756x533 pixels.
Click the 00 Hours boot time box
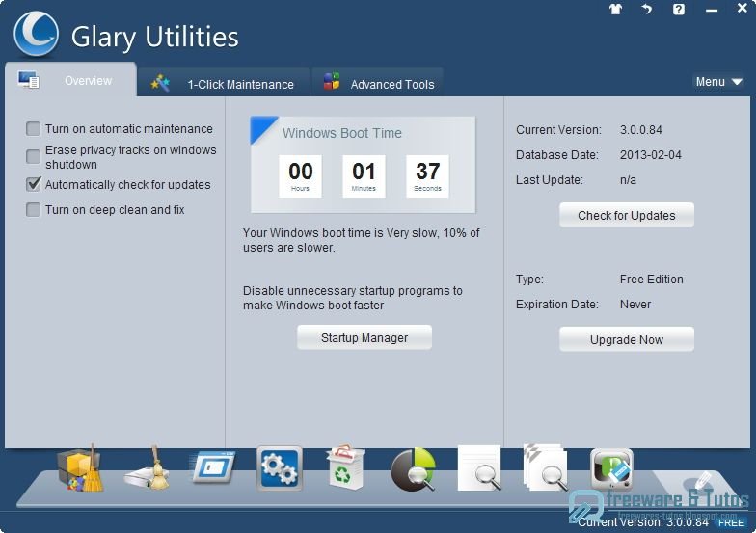(301, 175)
